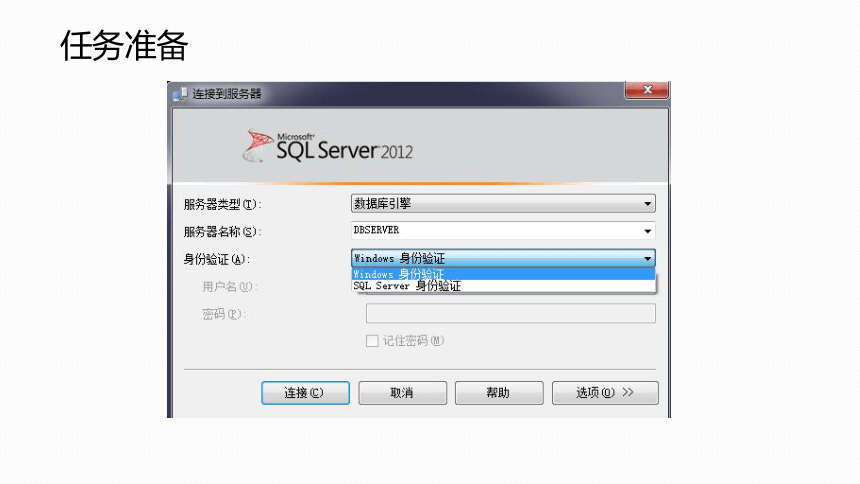Screen dimensions: 860x484
Task: Click the Help (帮助) button
Action: tap(499, 393)
